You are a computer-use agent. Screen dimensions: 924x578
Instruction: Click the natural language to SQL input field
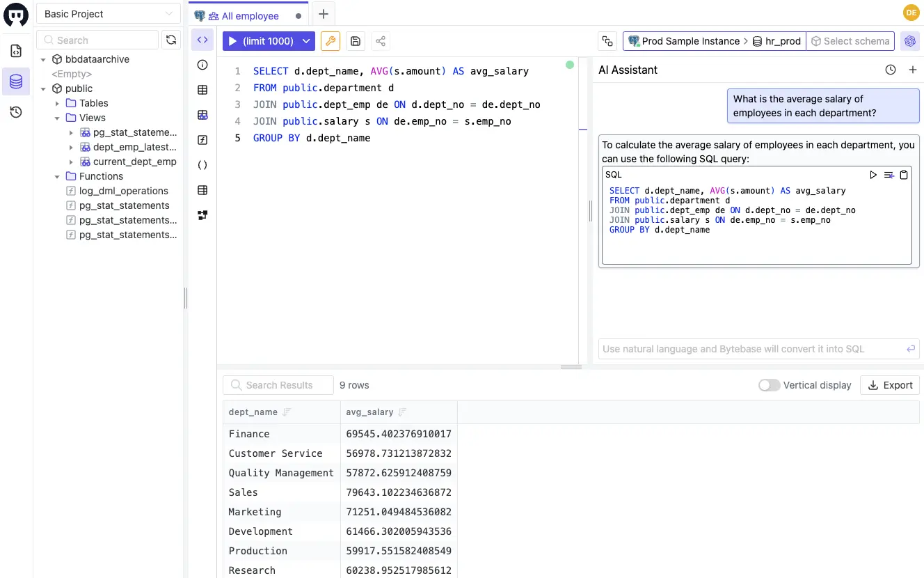(751, 349)
